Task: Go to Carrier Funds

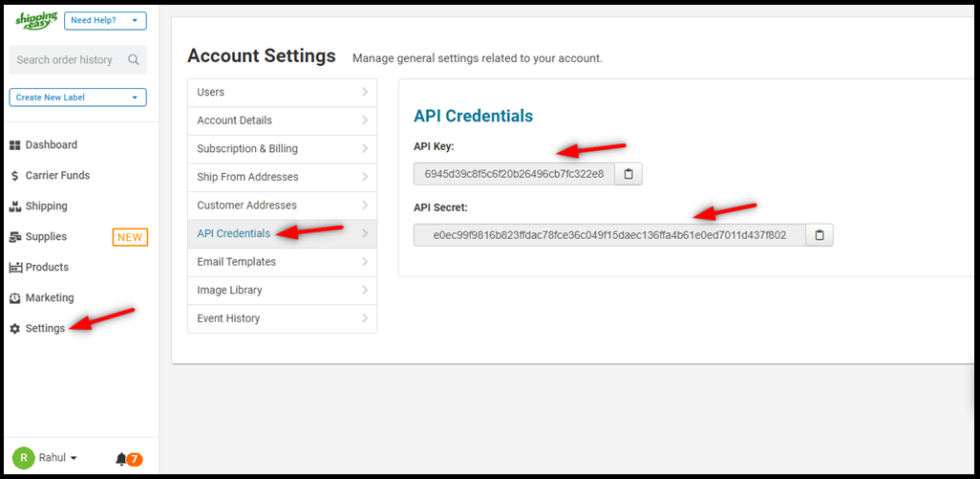Action: coord(57,176)
